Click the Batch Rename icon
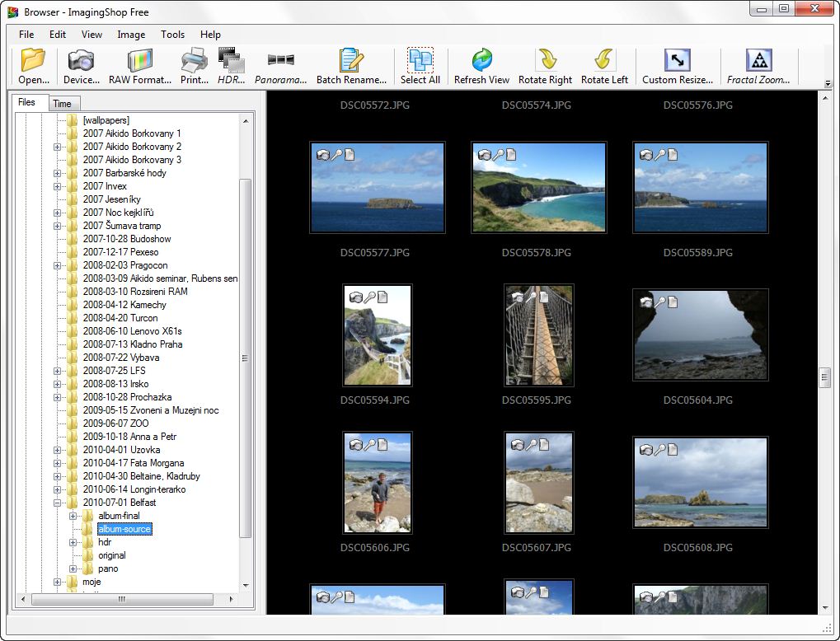The image size is (840, 641). [x=351, y=66]
